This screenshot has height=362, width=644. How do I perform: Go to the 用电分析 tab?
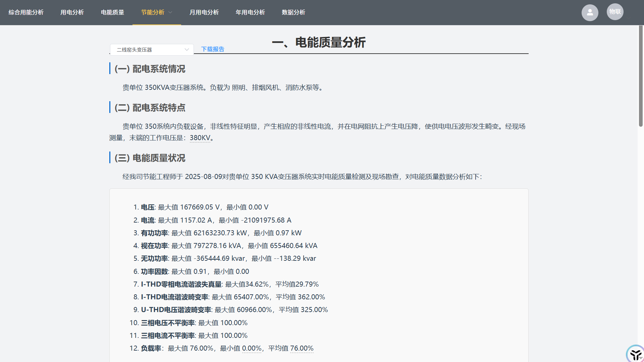pyautogui.click(x=72, y=12)
